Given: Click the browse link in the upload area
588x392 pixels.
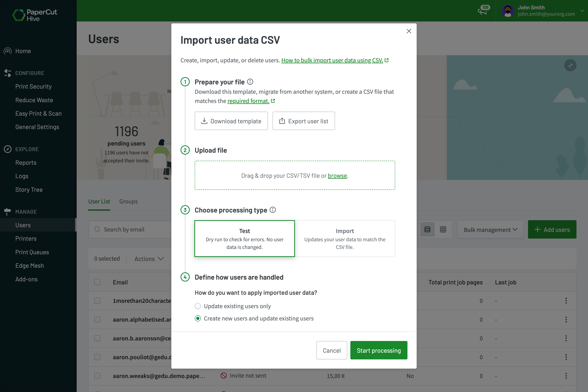Looking at the screenshot, I should (x=337, y=176).
